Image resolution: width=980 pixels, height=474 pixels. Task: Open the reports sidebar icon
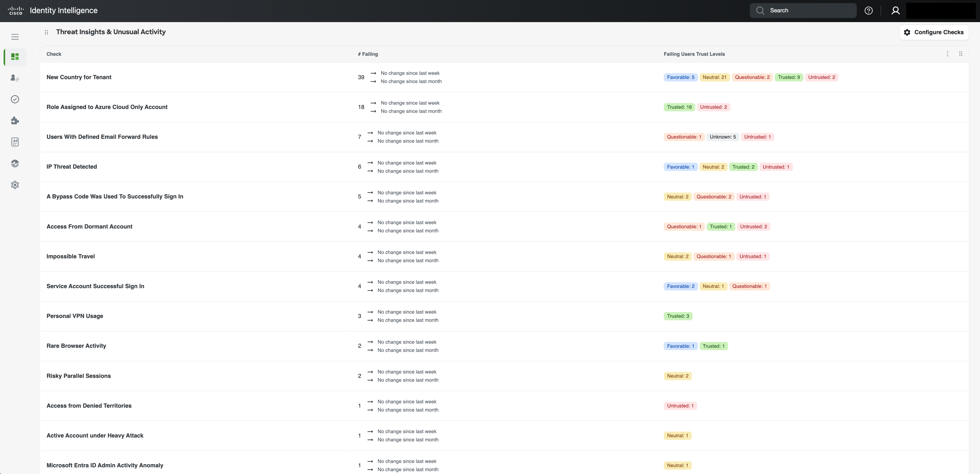coord(15,142)
